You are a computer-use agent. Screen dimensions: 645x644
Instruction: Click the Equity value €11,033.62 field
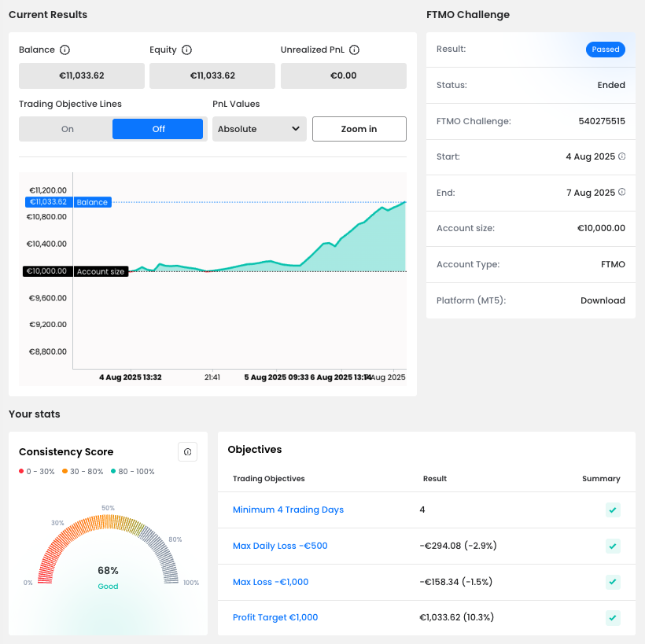(x=212, y=75)
